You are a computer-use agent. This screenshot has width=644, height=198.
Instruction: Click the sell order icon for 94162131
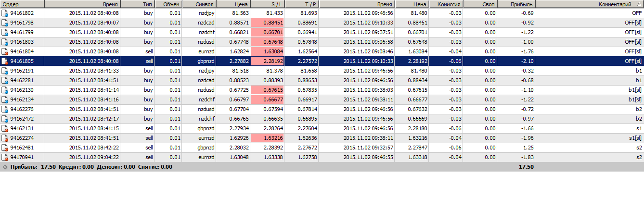[x=5, y=128]
